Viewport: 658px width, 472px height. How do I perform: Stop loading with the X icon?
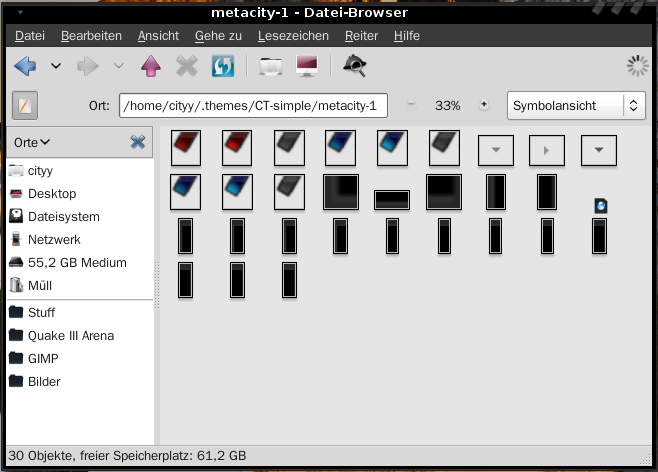187,66
